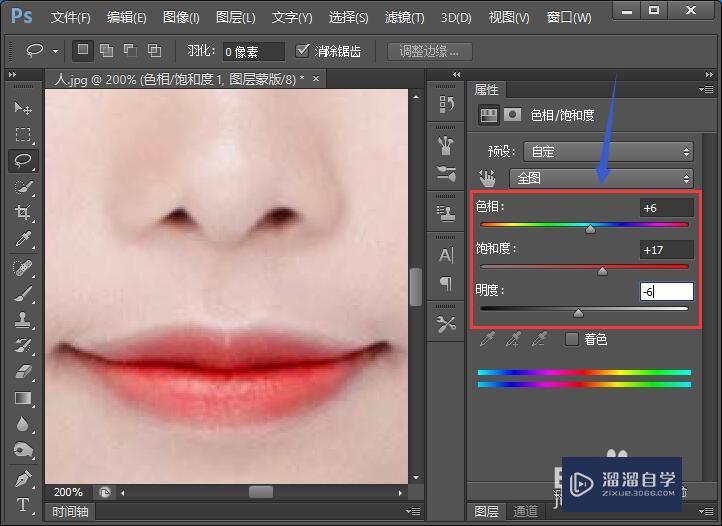This screenshot has height=526, width=722.
Task: Open the timeline panel flyout menu
Action: tap(413, 511)
